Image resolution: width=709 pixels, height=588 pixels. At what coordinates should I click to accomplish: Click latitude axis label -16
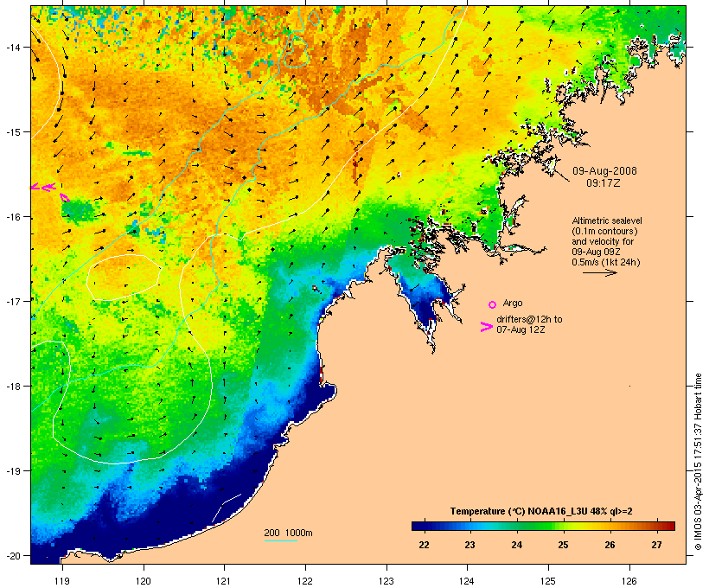pyautogui.click(x=12, y=217)
